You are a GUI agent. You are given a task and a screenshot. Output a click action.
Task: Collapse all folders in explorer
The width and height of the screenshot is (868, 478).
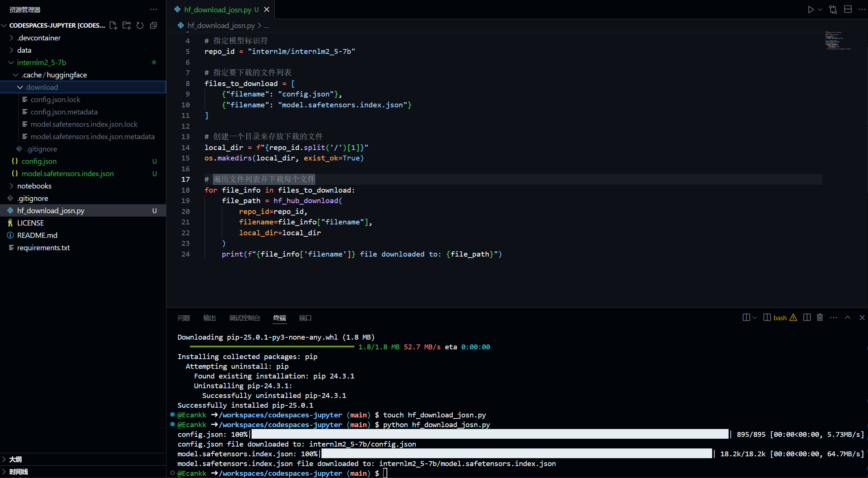(153, 25)
